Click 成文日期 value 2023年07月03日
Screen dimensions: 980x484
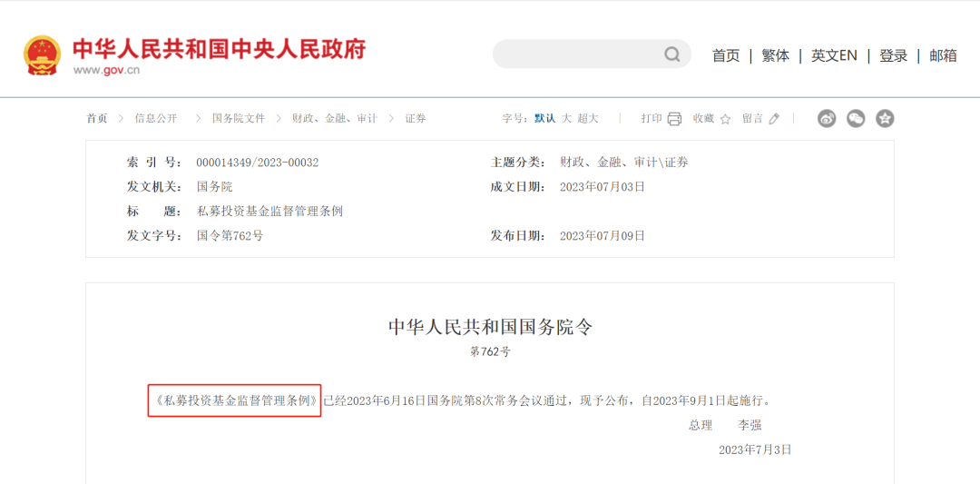pyautogui.click(x=603, y=186)
